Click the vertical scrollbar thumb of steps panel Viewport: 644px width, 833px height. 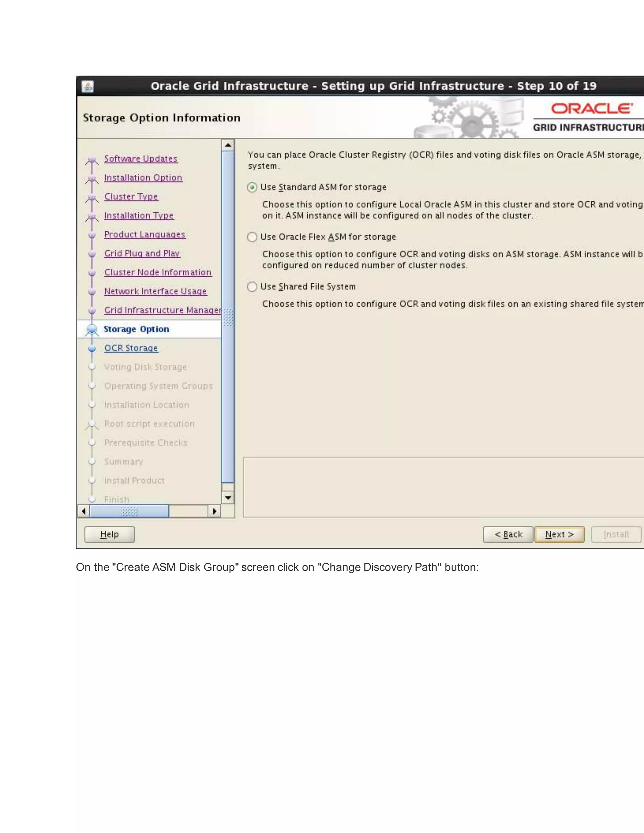tap(228, 317)
